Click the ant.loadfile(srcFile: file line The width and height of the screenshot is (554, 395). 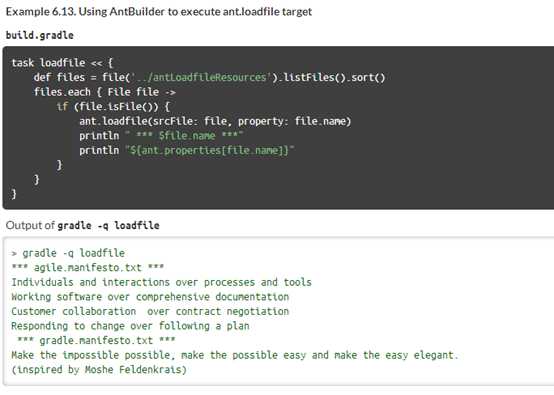coord(215,121)
